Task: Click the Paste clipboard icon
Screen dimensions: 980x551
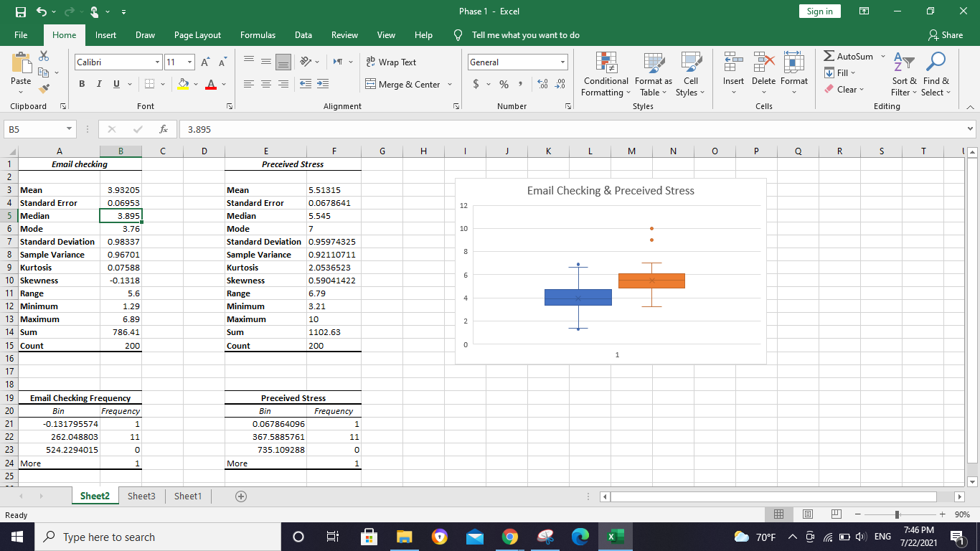Action: click(21, 62)
